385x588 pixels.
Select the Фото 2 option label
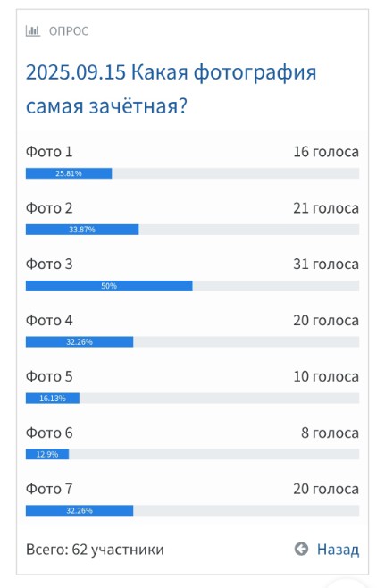[x=49, y=208]
